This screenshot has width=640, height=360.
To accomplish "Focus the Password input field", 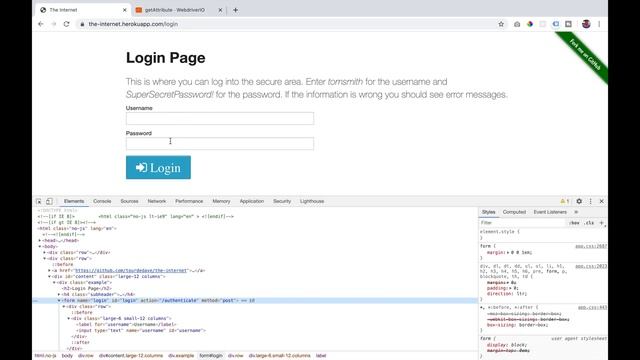I will tap(220, 143).
